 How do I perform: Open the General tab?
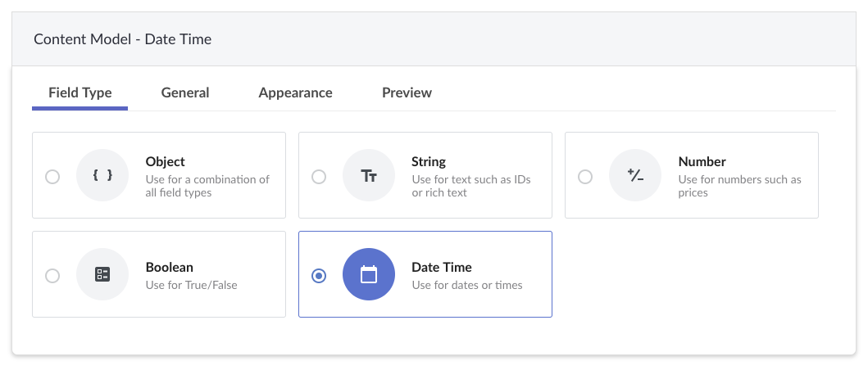pyautogui.click(x=185, y=93)
